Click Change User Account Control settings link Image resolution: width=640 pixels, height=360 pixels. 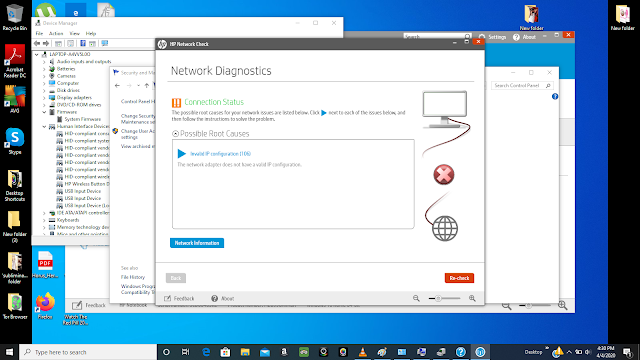click(138, 134)
